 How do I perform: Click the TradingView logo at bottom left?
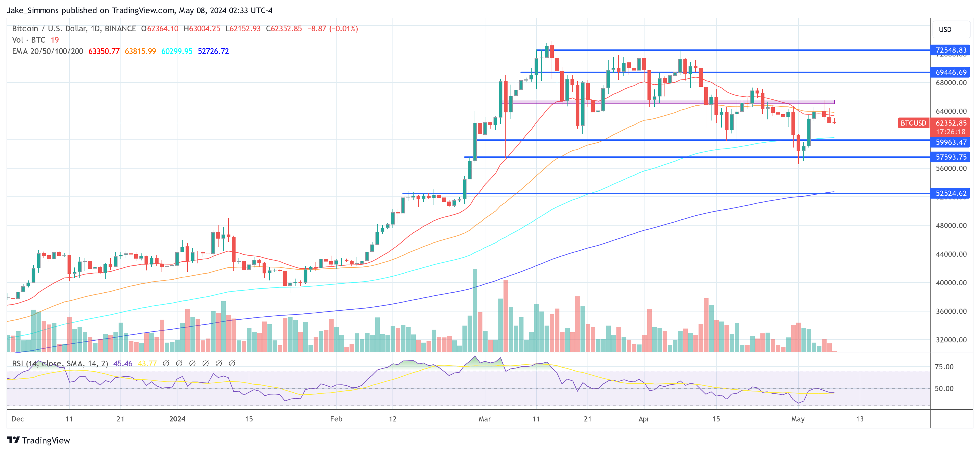pyautogui.click(x=38, y=440)
